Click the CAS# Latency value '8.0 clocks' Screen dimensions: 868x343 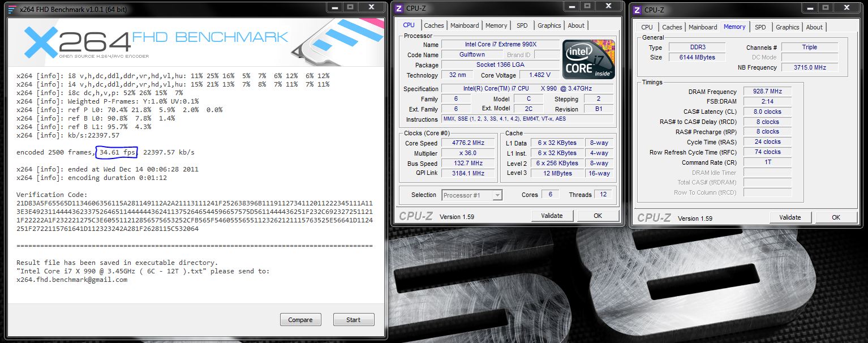point(767,112)
